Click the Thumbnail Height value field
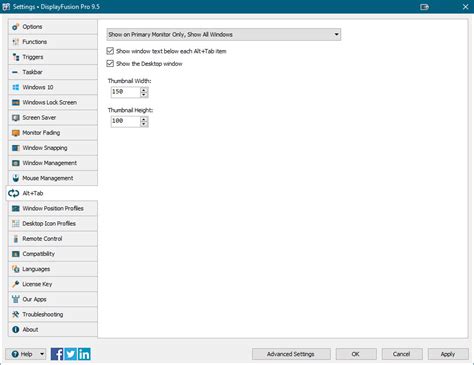Image resolution: width=474 pixels, height=365 pixels. pos(125,121)
